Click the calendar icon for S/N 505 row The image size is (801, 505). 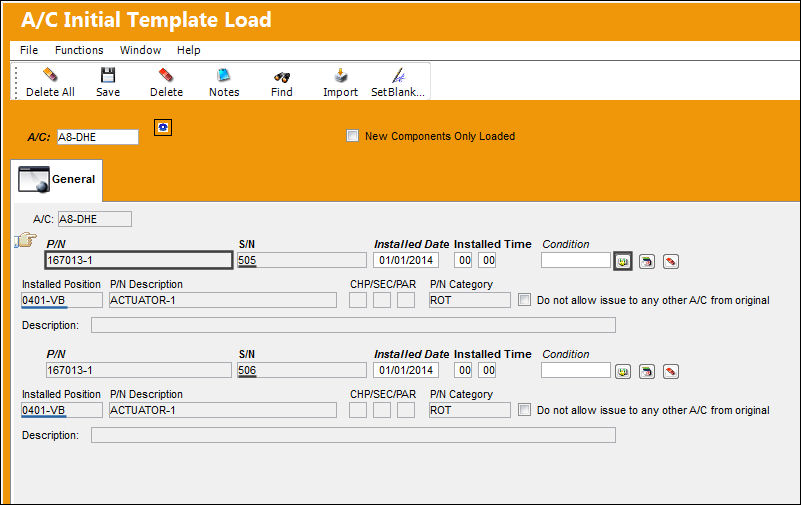click(x=647, y=261)
